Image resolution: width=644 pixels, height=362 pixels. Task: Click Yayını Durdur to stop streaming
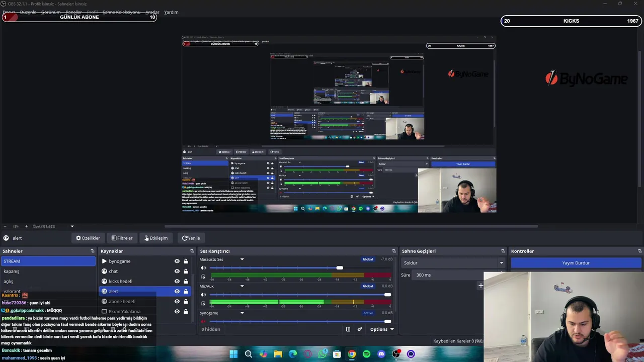pos(576,263)
